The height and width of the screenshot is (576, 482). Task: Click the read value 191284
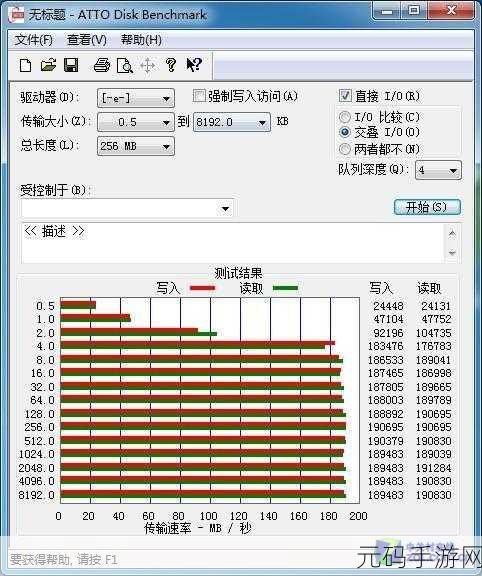pos(434,468)
